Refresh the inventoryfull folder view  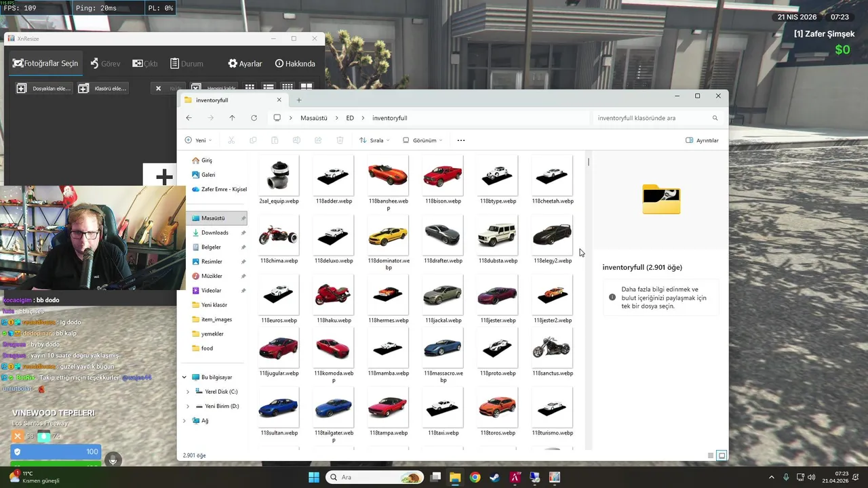tap(254, 118)
